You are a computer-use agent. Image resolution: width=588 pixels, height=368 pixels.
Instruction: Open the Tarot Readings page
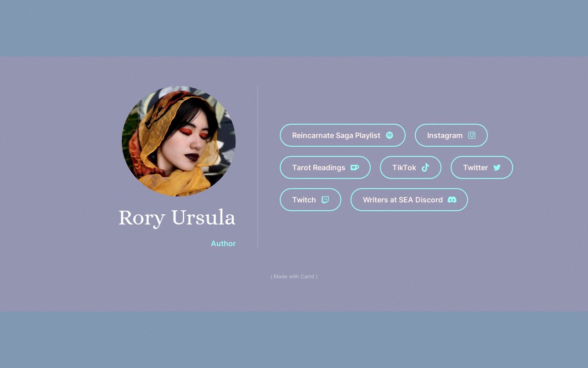[319, 167]
